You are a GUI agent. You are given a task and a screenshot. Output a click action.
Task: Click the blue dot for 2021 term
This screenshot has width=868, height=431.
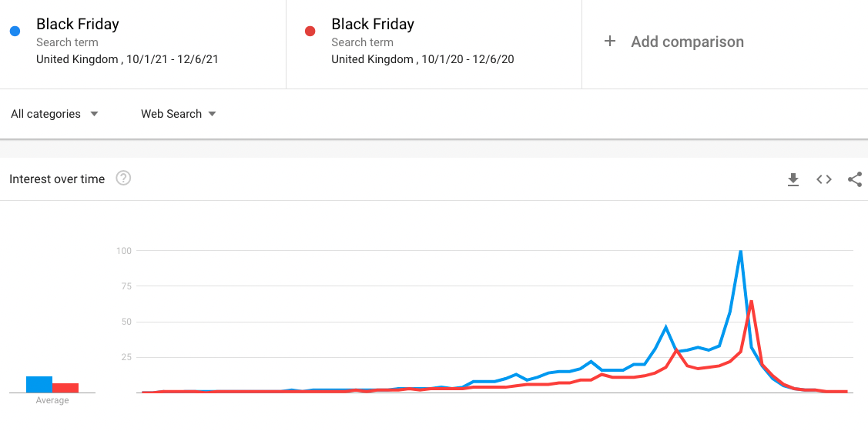[15, 32]
